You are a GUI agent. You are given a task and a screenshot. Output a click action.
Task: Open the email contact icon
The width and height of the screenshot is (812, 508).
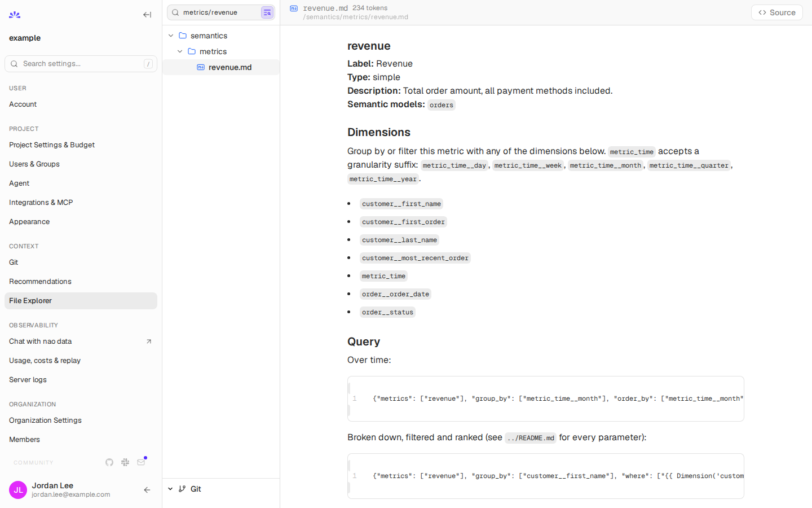[141, 462]
